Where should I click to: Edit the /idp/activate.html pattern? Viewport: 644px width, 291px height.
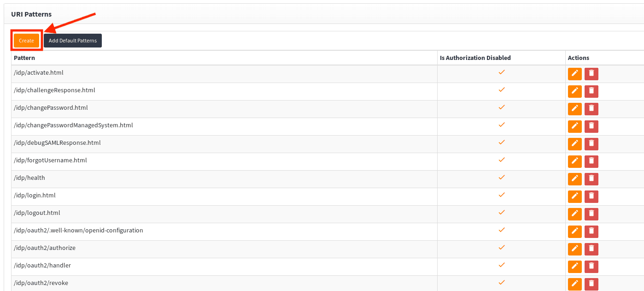tap(574, 74)
